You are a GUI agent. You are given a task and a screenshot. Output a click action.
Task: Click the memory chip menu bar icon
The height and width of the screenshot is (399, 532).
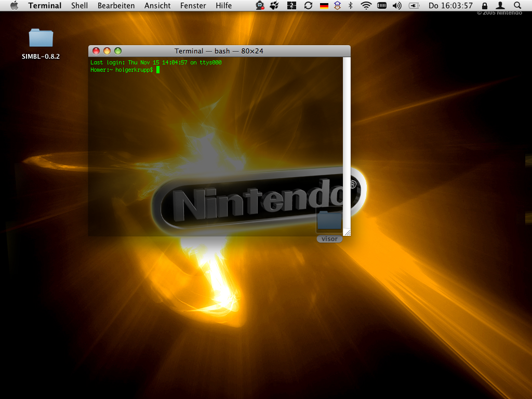point(382,5)
